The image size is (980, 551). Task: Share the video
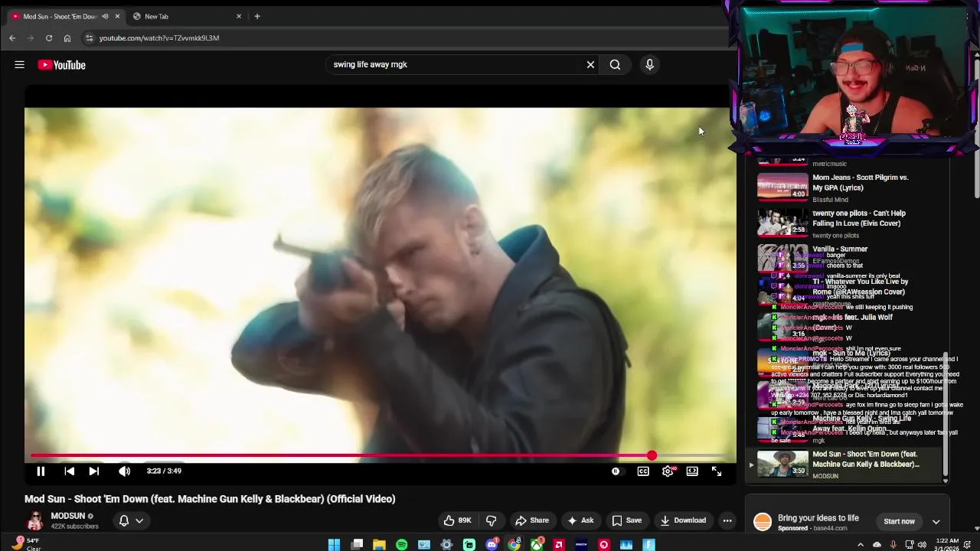[532, 520]
